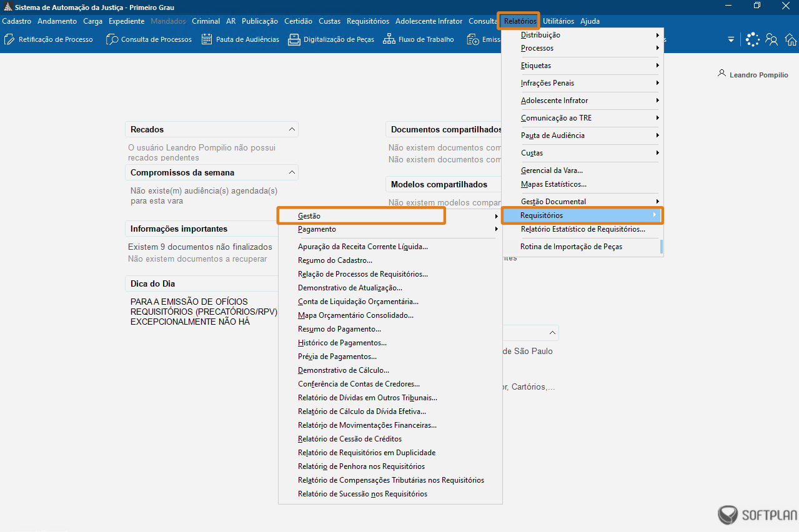Click the application icon in the title bar
Viewport: 799px width, 532px height.
click(7, 7)
